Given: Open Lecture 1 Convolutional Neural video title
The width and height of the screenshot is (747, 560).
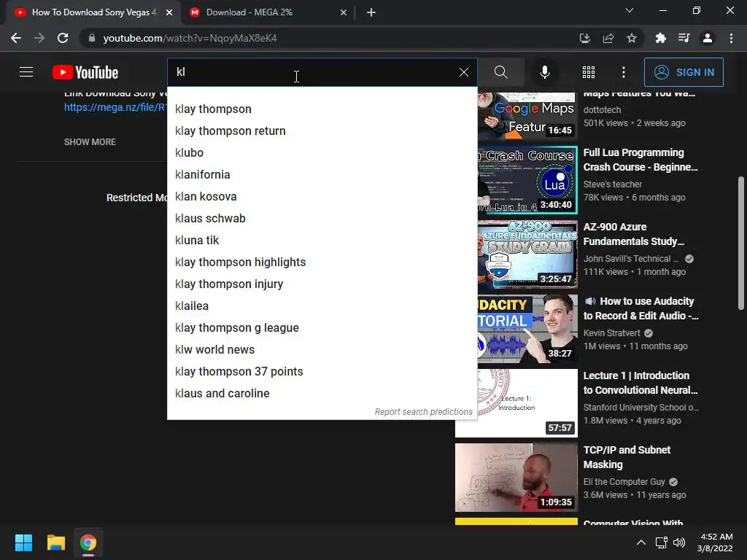Looking at the screenshot, I should point(640,383).
